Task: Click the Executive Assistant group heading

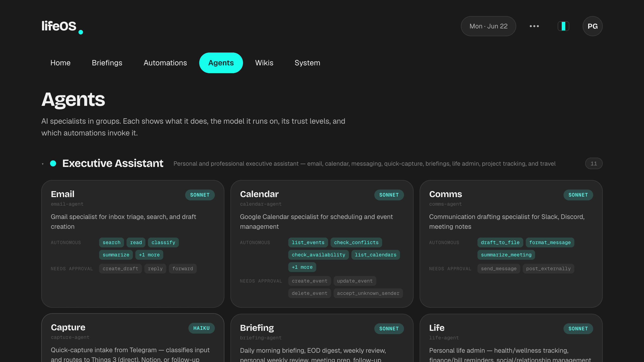Action: click(x=113, y=163)
